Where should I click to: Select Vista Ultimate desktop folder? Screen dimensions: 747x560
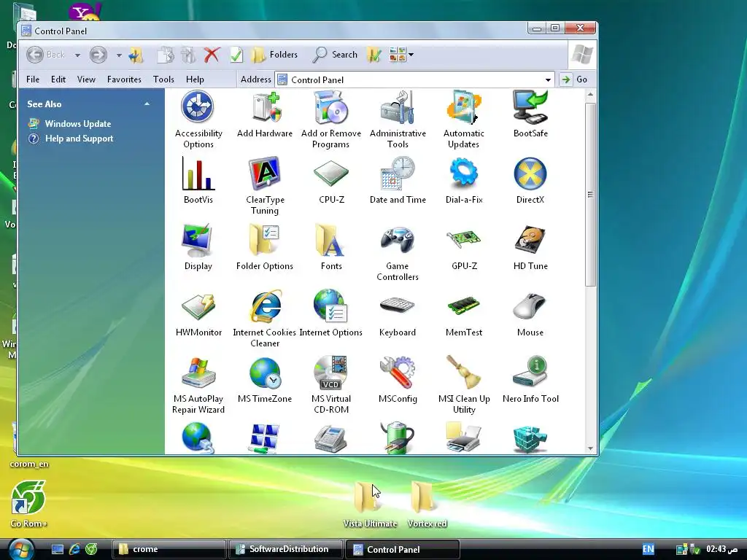[370, 505]
